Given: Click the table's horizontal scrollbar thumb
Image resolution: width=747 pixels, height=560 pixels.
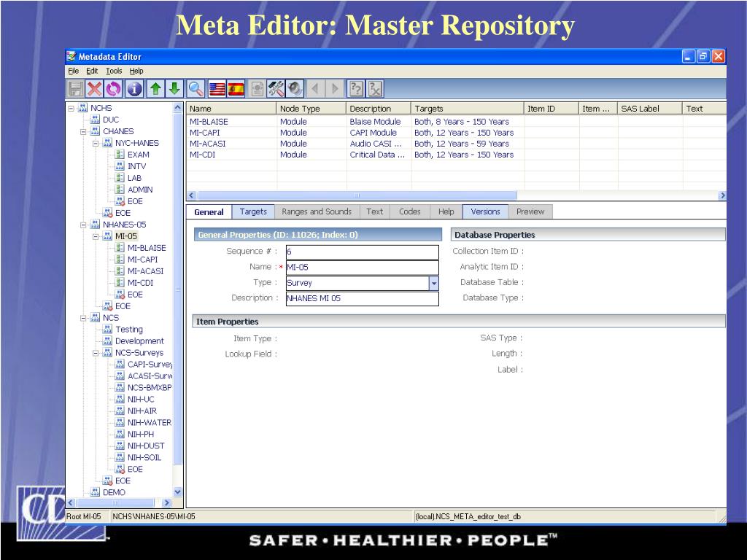Looking at the screenshot, I should point(357,195).
